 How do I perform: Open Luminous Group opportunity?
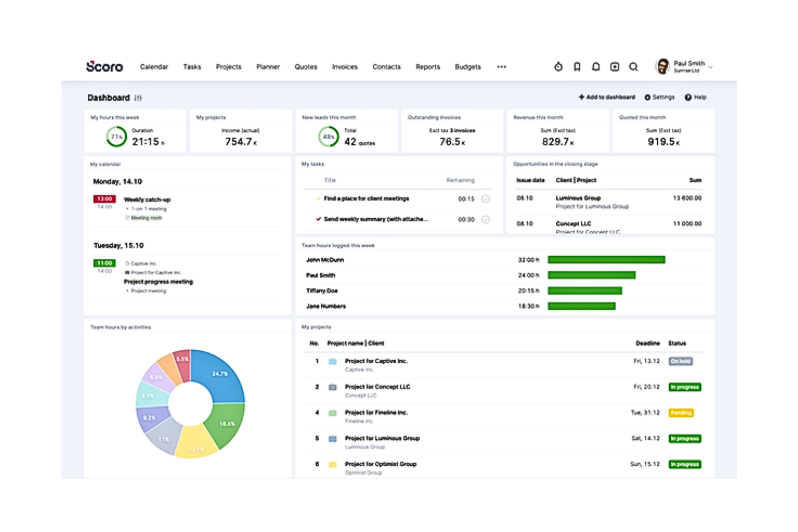click(578, 198)
